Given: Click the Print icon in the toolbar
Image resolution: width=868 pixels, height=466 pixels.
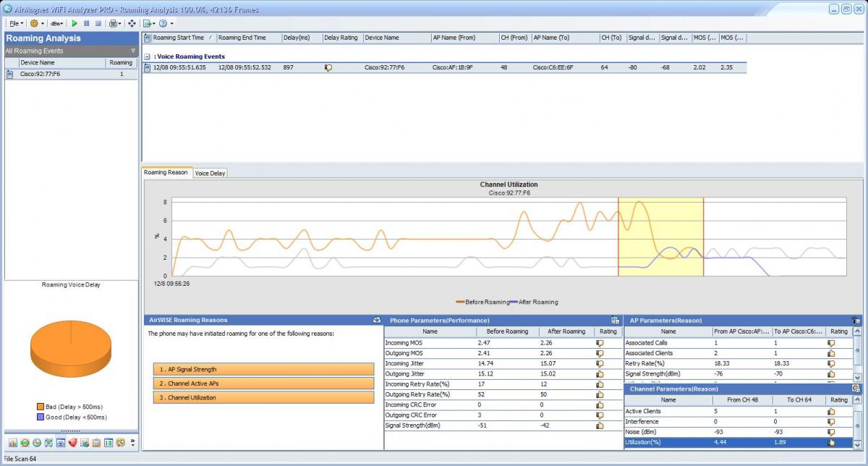Looking at the screenshot, I should [113, 23].
